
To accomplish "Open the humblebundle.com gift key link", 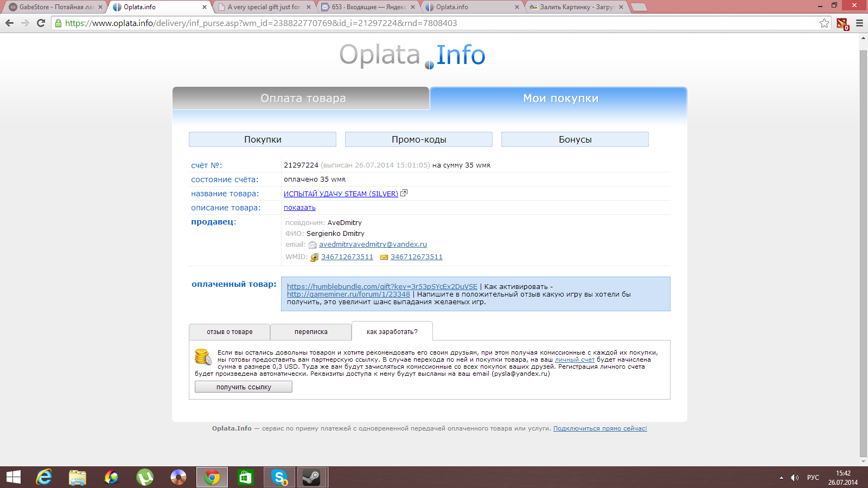I will (382, 287).
